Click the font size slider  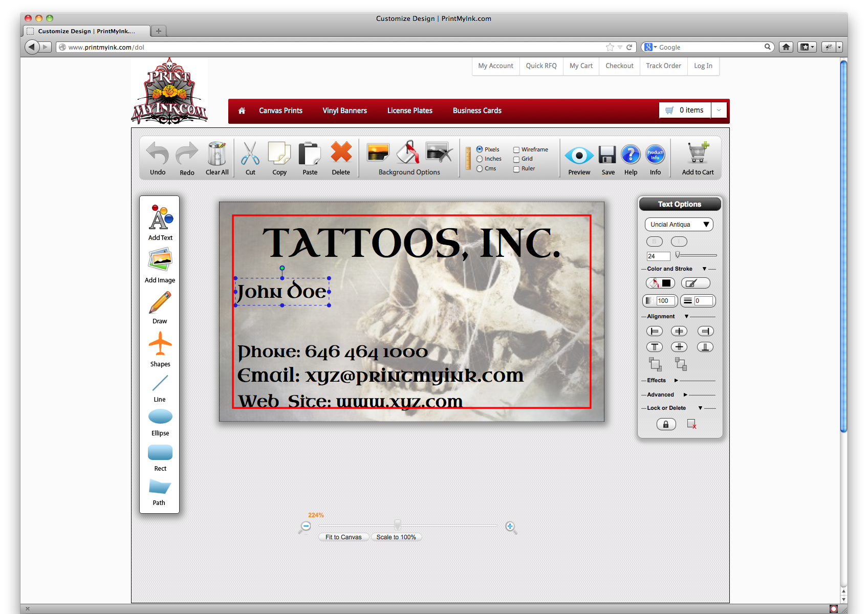click(696, 255)
